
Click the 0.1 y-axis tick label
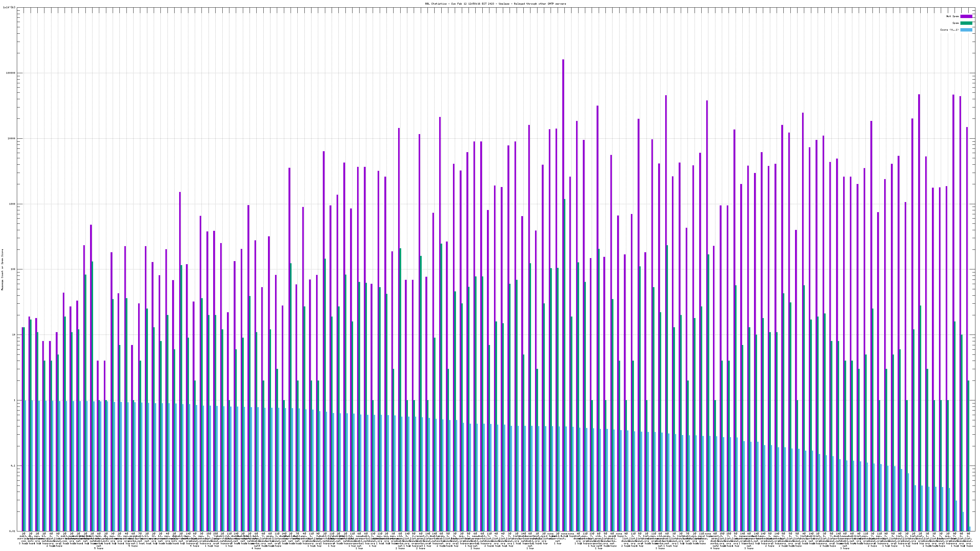point(13,466)
